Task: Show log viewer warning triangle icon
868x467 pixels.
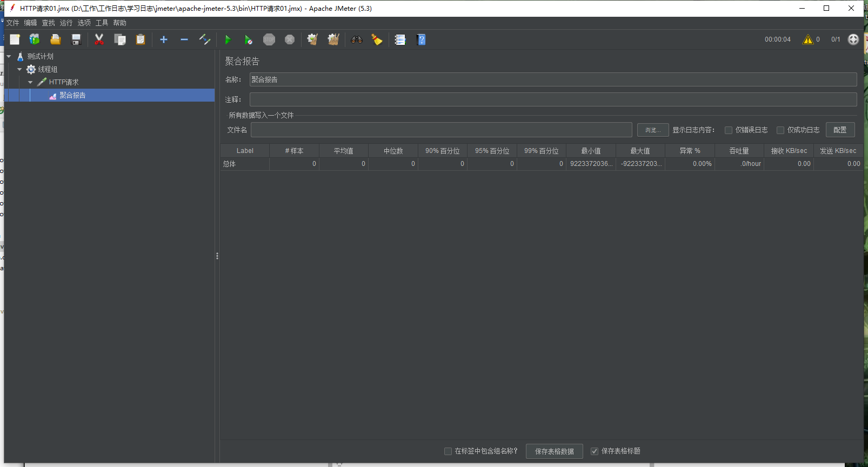Action: [808, 39]
